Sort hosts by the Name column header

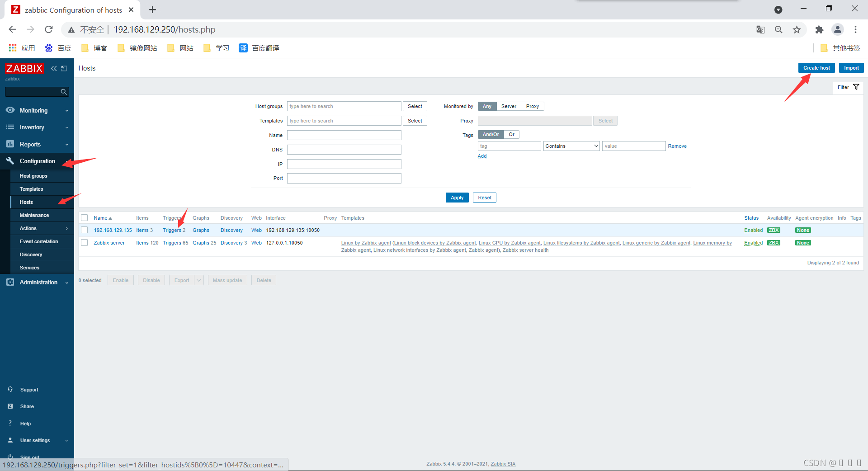click(103, 218)
